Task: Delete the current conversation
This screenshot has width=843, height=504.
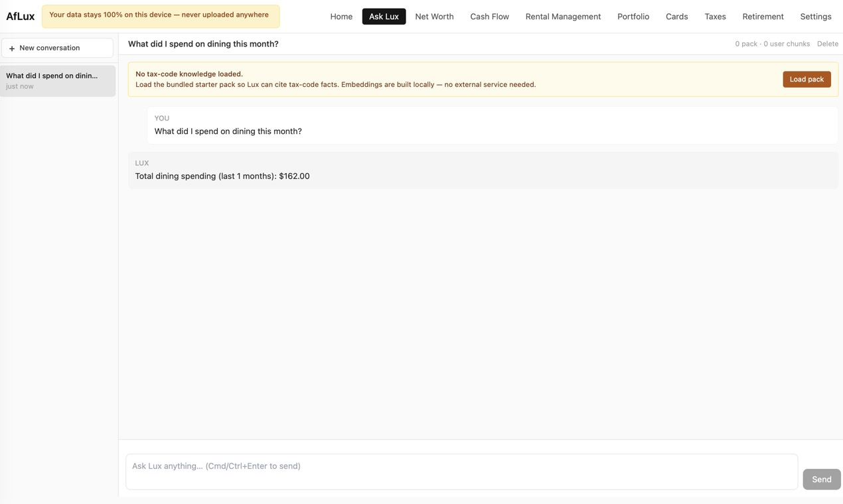Action: coord(827,44)
